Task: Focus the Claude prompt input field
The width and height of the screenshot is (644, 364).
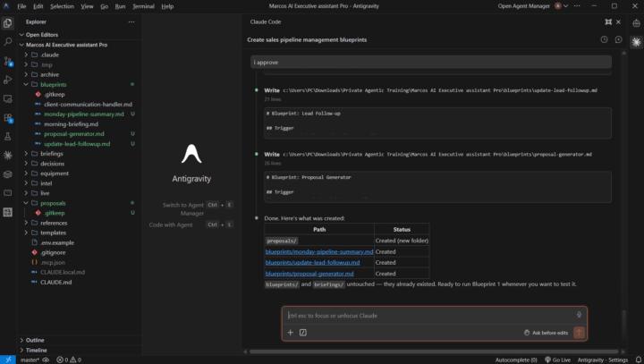Action: pos(430,316)
